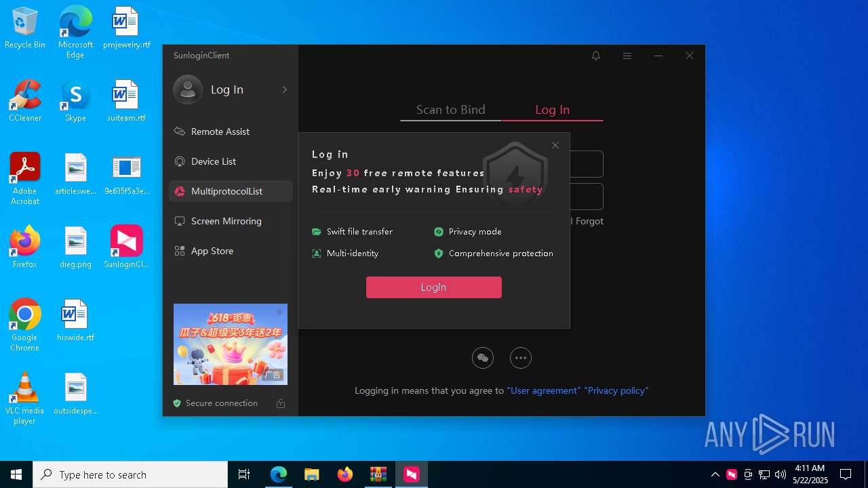Viewport: 868px width, 488px height.
Task: Click the SunloginClient title text
Action: pyautogui.click(x=201, y=56)
